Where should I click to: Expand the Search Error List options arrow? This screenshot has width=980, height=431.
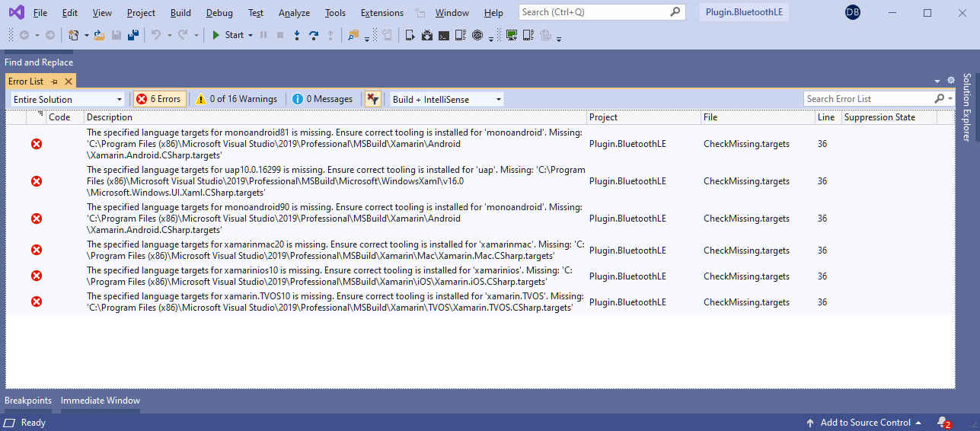tap(950, 99)
